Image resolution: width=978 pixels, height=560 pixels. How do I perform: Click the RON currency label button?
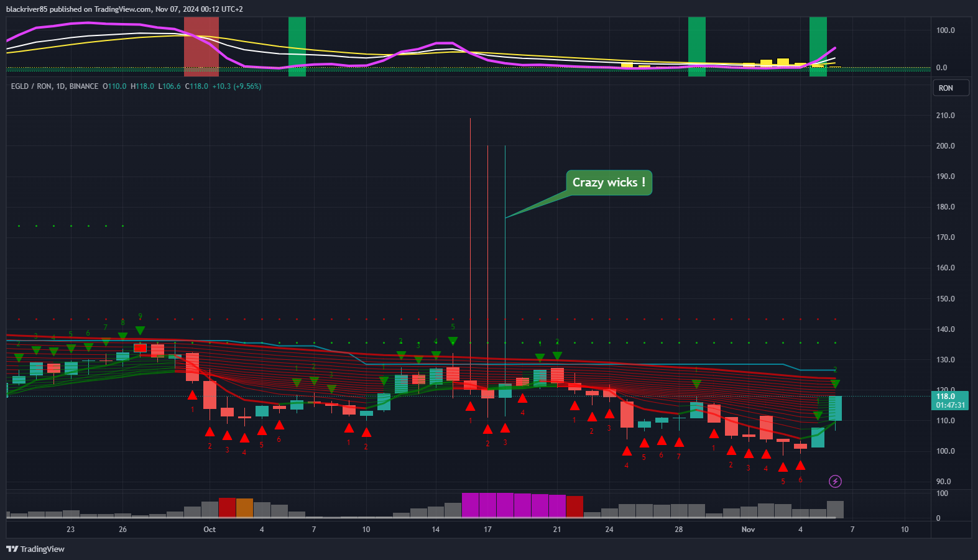[x=951, y=88]
